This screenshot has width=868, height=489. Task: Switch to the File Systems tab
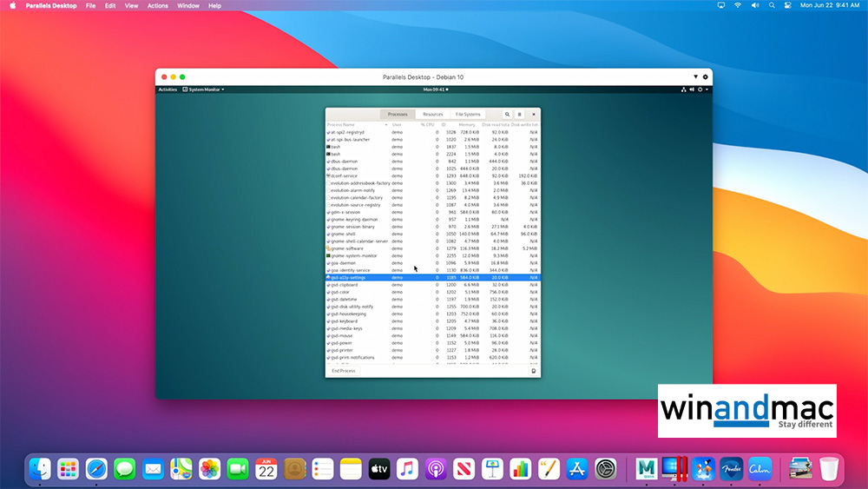(x=467, y=115)
